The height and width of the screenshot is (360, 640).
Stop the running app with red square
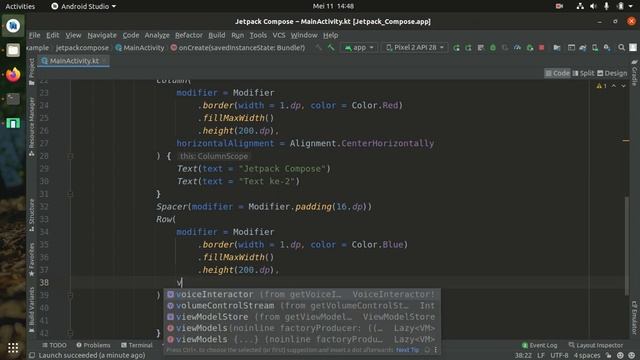click(542, 48)
